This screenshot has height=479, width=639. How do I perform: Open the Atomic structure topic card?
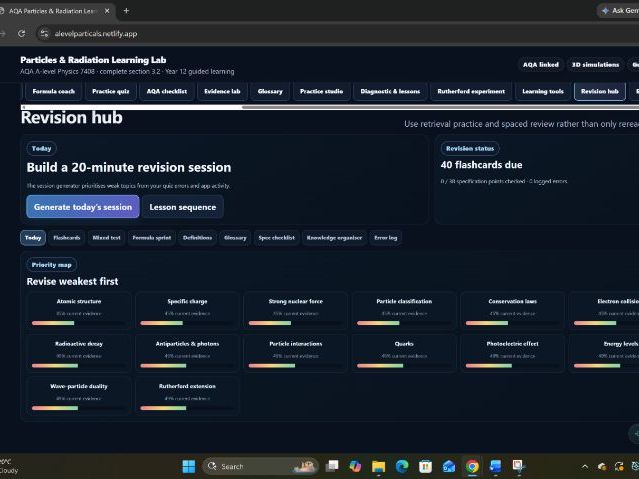coord(79,311)
